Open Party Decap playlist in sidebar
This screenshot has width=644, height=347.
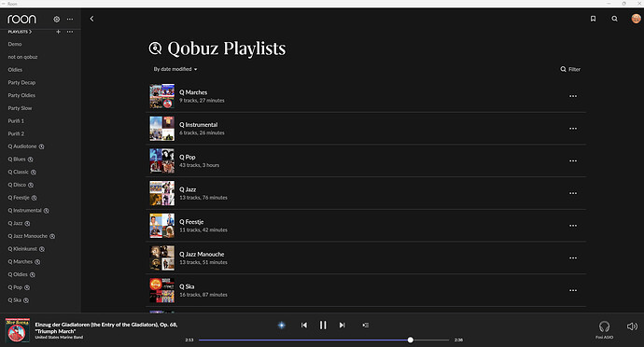21,82
